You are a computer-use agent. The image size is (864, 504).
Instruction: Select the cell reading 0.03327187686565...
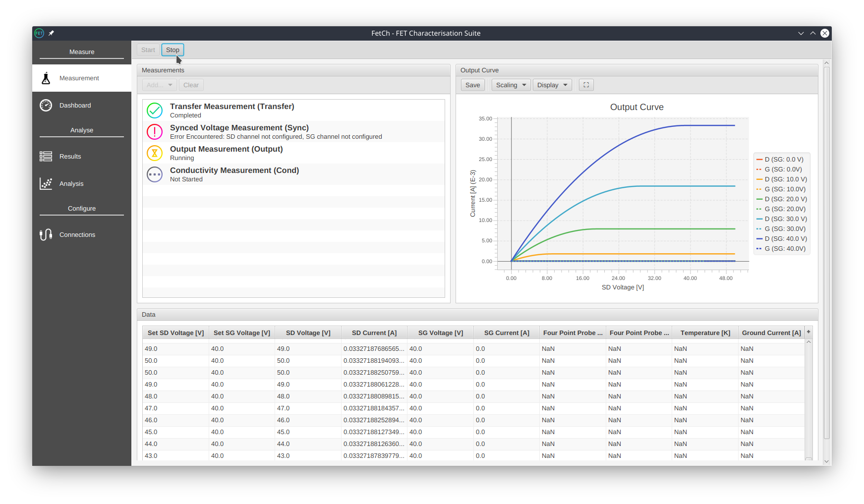(374, 349)
